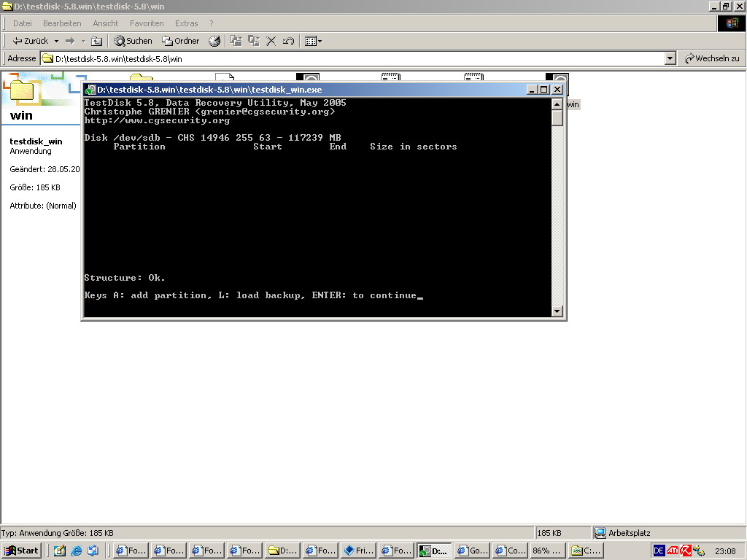Viewport: 747px width, 560px height.
Task: Switch to the 'Fri...' taskbar button
Action: [359, 551]
